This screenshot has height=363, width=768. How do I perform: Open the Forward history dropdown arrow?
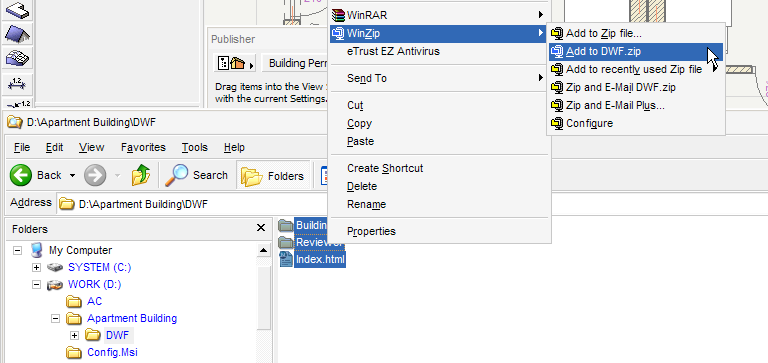pos(118,175)
